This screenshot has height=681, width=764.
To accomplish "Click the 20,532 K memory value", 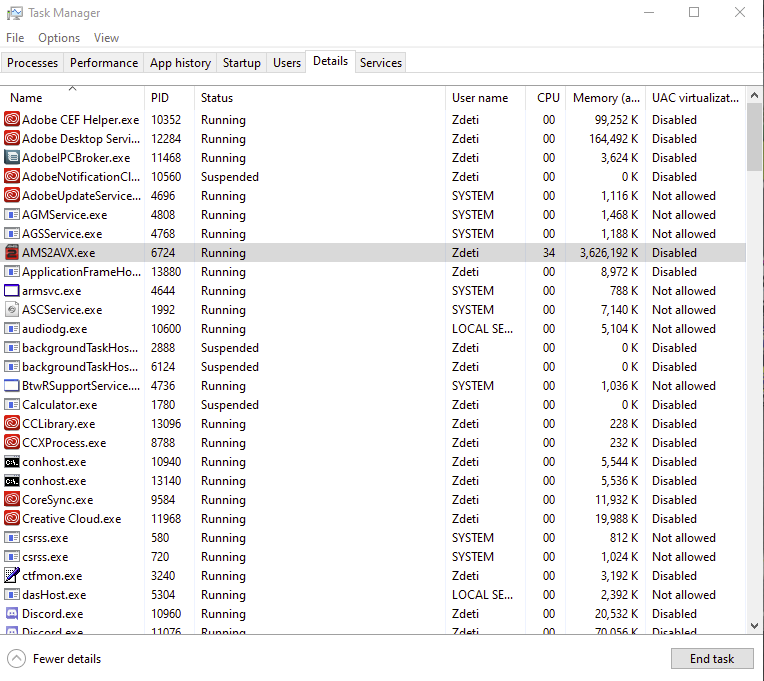I will coord(616,614).
